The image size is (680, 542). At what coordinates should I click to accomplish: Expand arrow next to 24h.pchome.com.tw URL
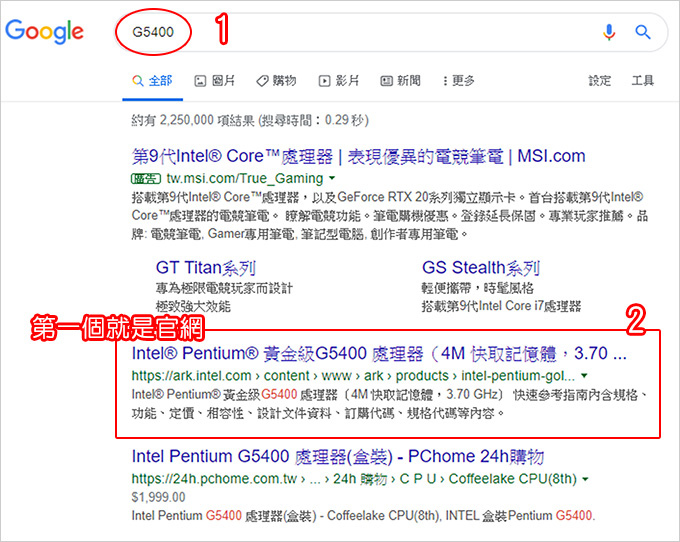[x=585, y=479]
